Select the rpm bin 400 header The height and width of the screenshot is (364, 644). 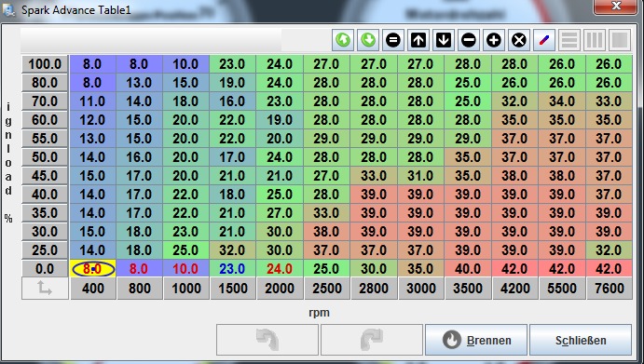pos(93,288)
